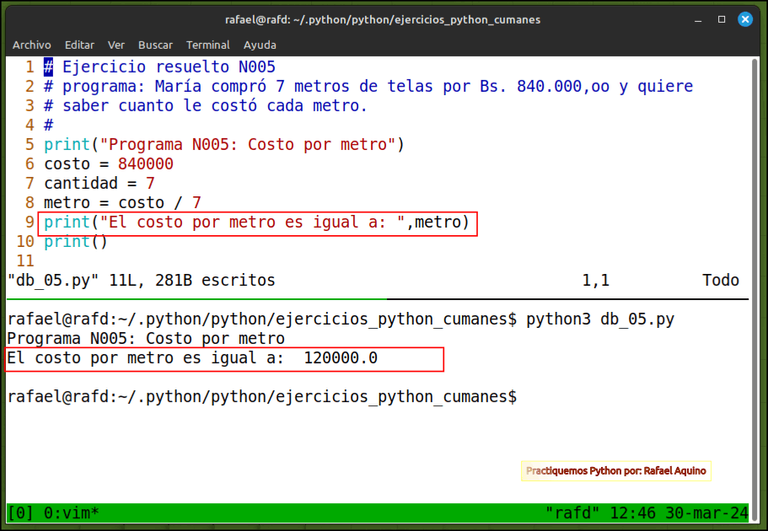
Task: Click the window title rafael@rafd path
Action: 383,20
